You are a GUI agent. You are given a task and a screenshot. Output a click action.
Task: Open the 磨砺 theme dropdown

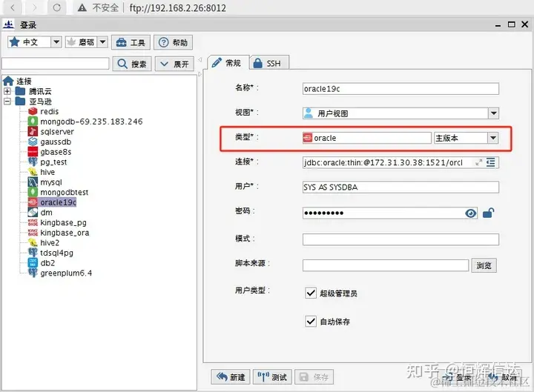(102, 42)
